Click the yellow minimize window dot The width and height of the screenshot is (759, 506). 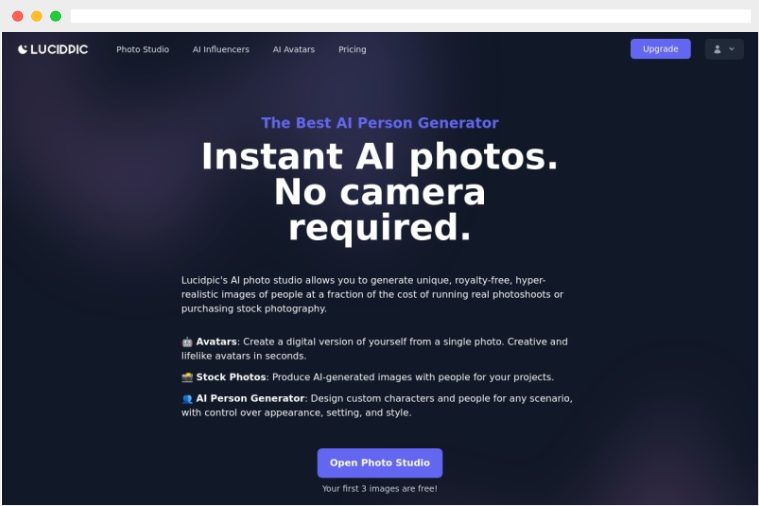pyautogui.click(x=36, y=16)
